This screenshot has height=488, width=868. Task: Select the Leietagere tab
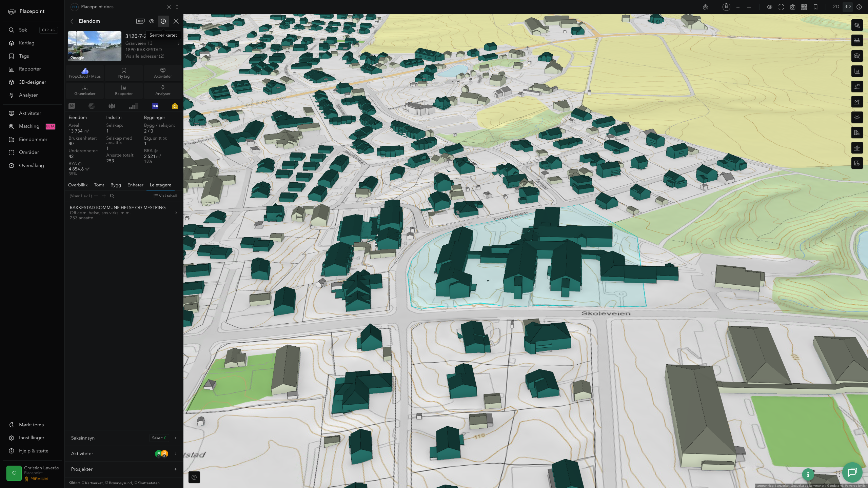tap(160, 185)
